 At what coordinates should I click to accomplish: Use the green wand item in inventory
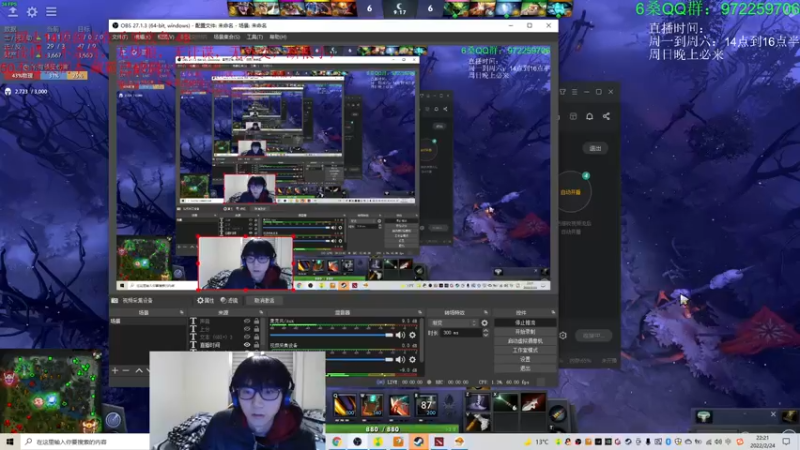(505, 402)
